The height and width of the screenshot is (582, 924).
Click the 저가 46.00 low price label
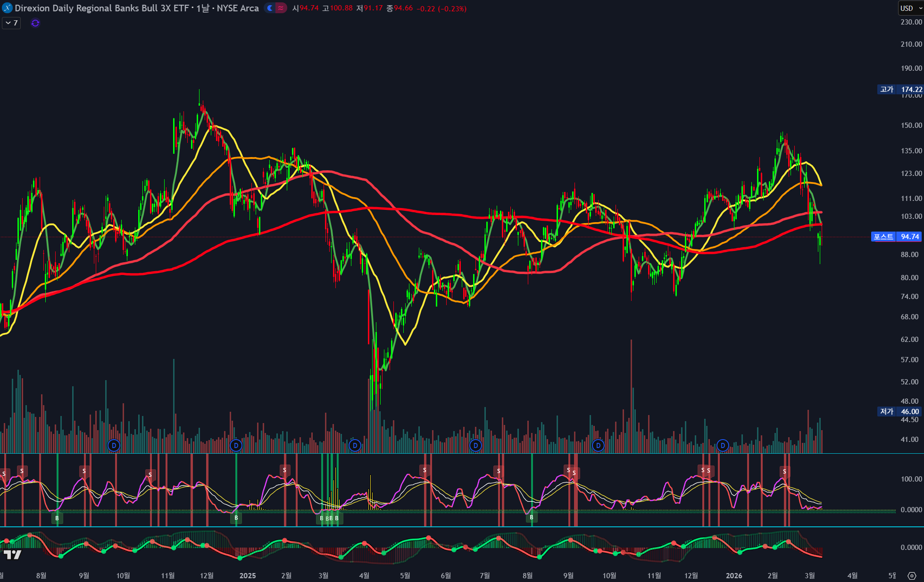[x=900, y=411]
